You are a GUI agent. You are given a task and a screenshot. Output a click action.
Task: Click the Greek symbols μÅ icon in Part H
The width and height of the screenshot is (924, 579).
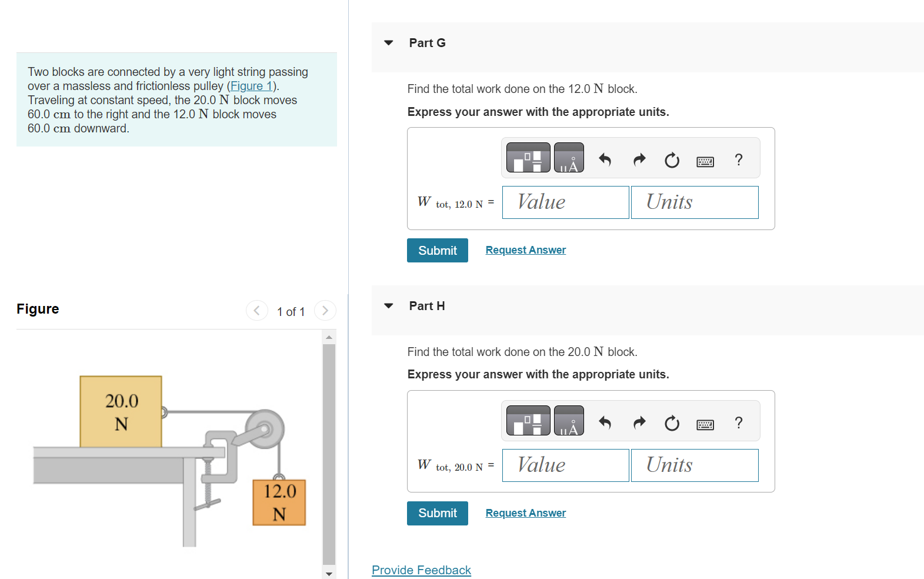click(569, 420)
